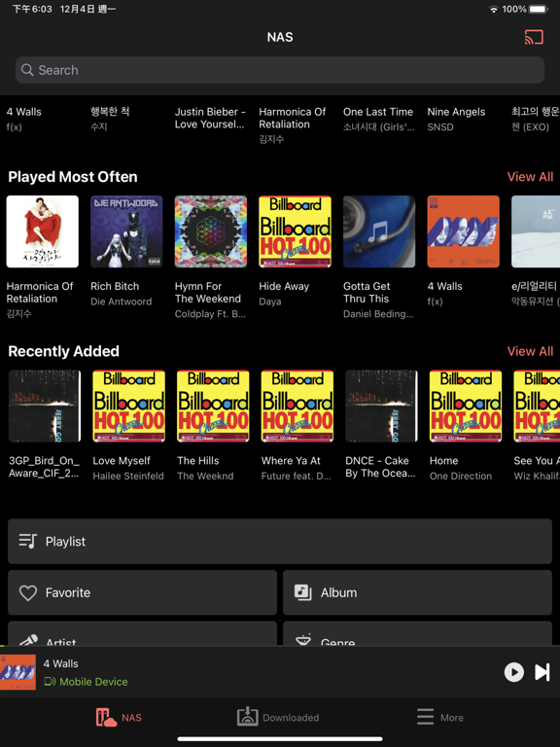Image resolution: width=560 pixels, height=747 pixels.
Task: Switch to the NAS tab
Action: pyautogui.click(x=119, y=718)
